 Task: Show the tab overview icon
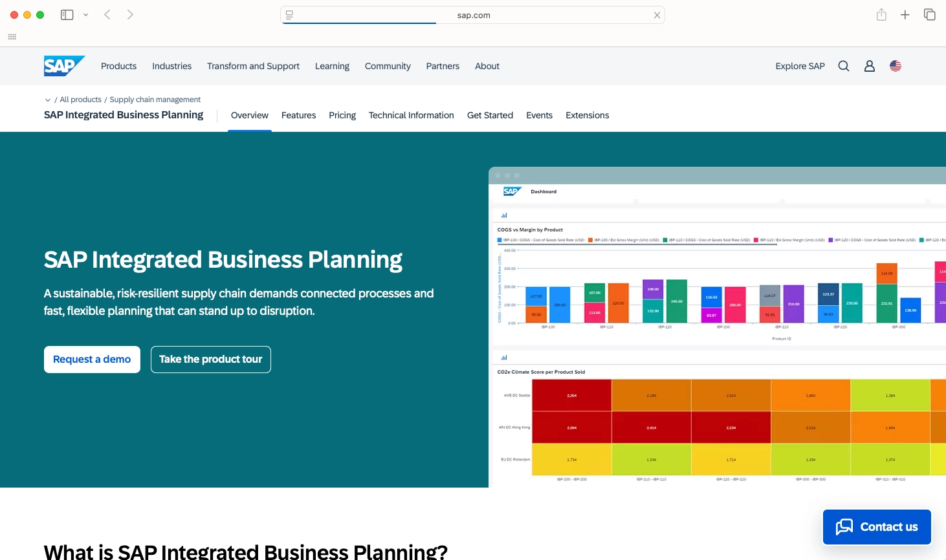[930, 15]
